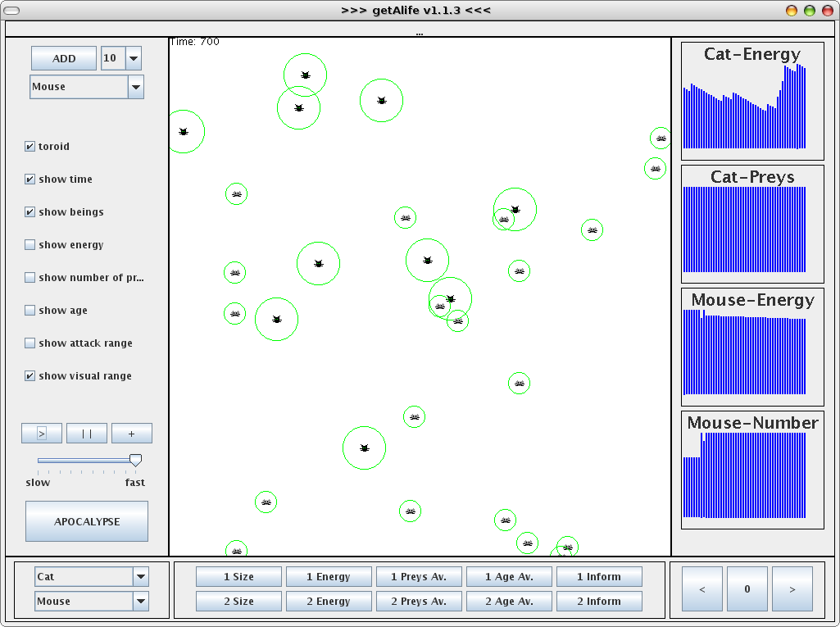The width and height of the screenshot is (840, 627).
Task: Click the chart page number 0 button
Action: point(747,589)
